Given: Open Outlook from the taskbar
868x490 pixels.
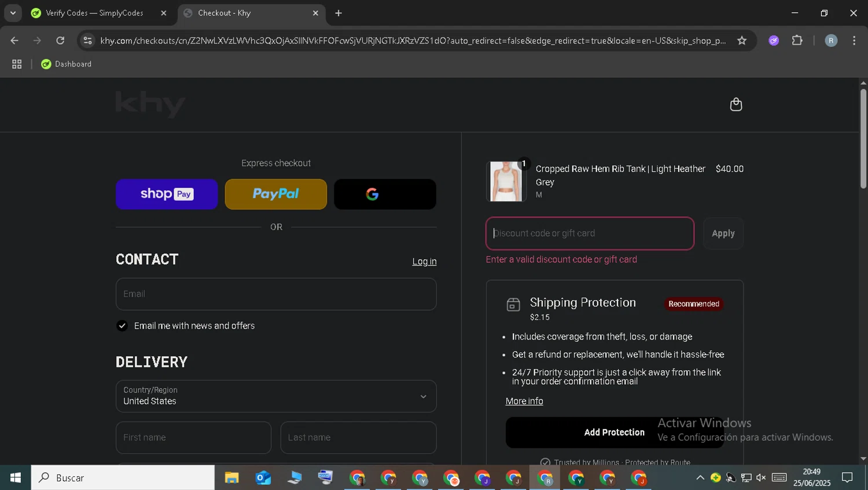Looking at the screenshot, I should coord(263,478).
